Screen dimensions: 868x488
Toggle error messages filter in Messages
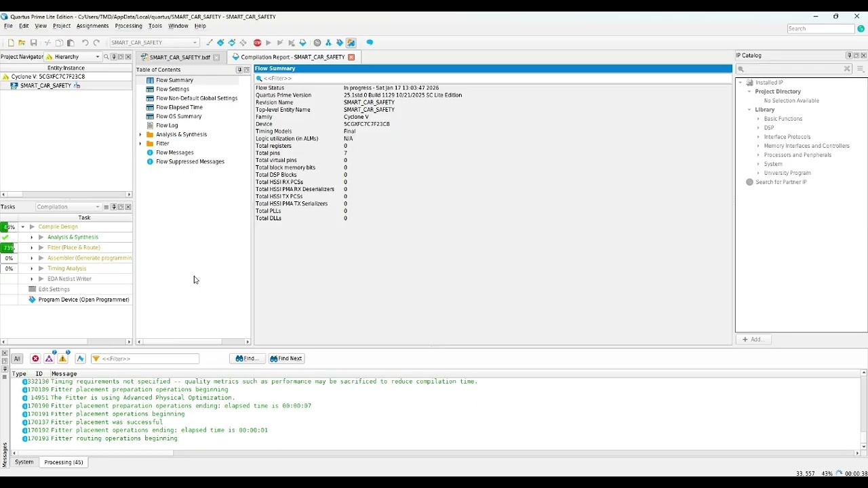35,359
